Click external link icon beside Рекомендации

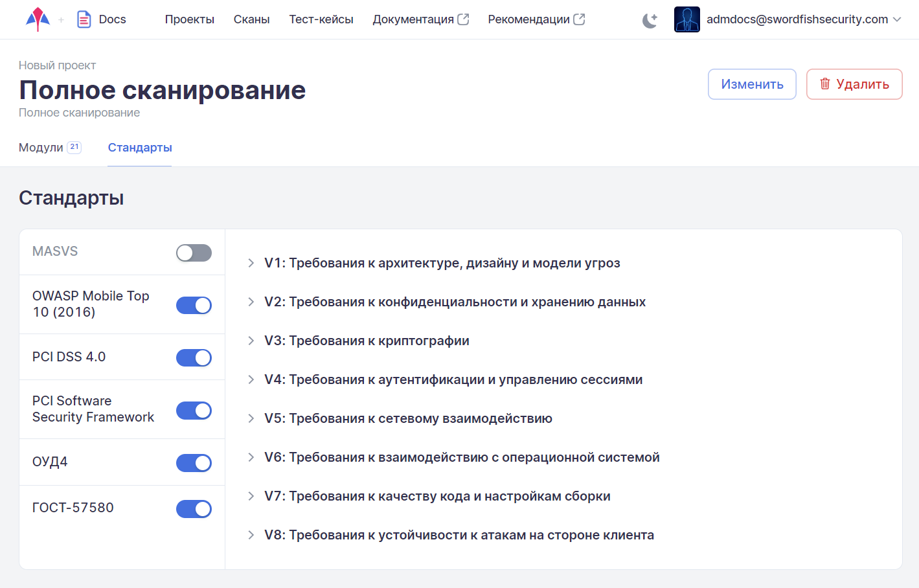(579, 19)
